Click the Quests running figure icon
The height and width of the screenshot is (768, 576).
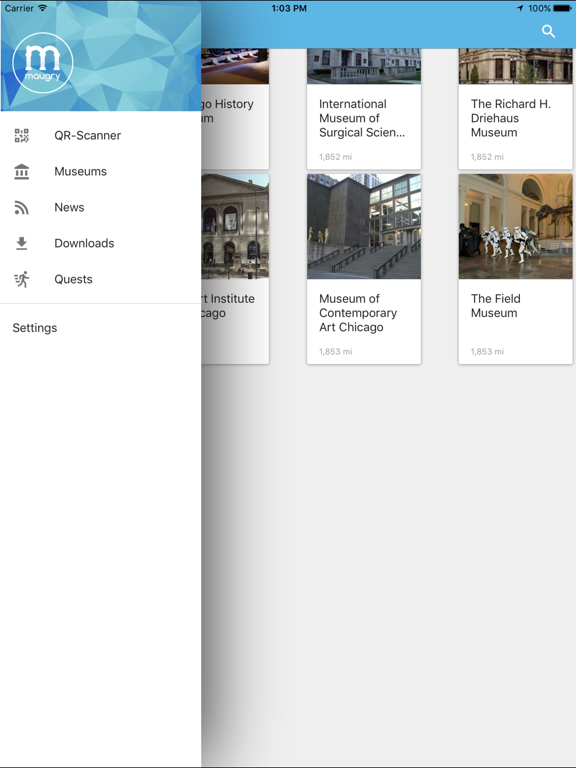click(x=22, y=279)
